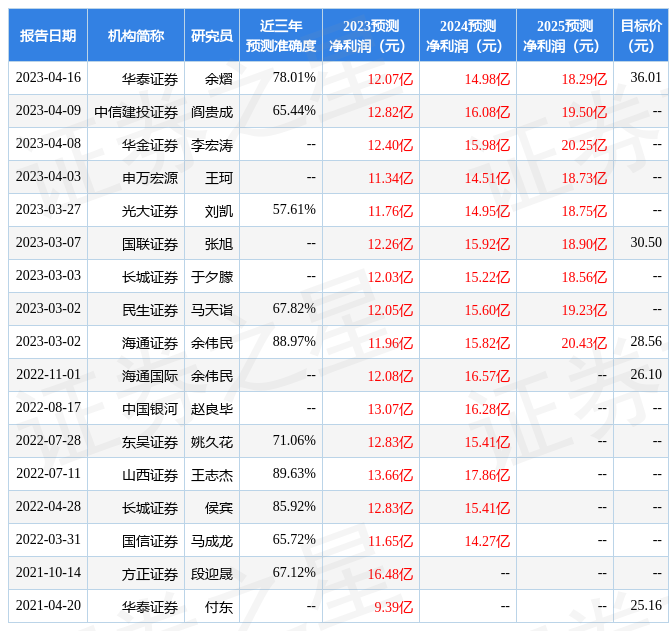Viewport: 669px width, 631px height.
Task: Select researcher 李宏涛
Action: tap(212, 145)
